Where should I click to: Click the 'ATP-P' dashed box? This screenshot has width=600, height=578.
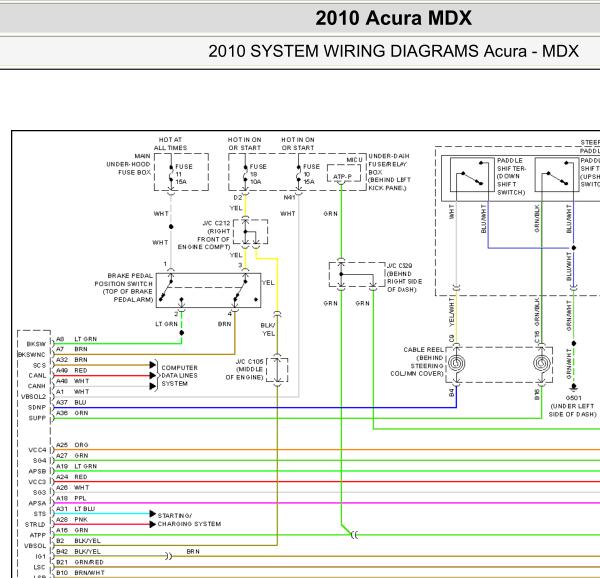click(343, 174)
